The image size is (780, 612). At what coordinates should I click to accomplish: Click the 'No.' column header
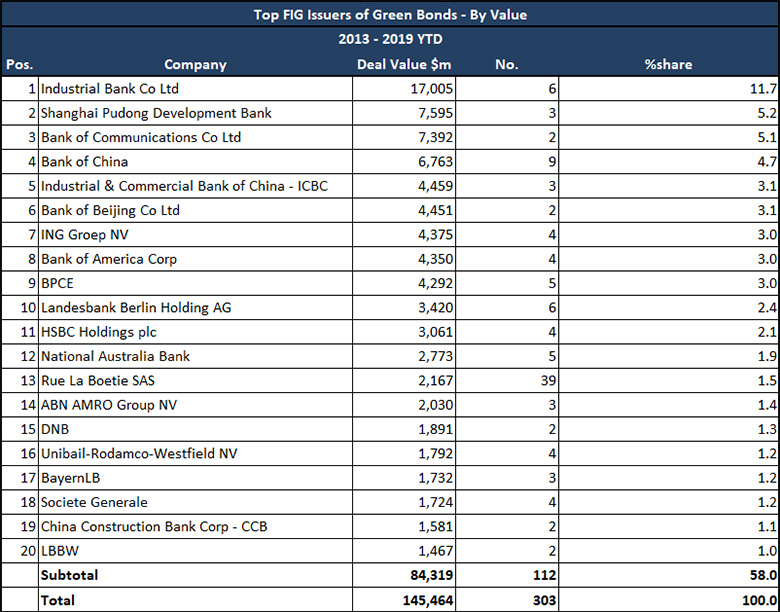(x=506, y=64)
